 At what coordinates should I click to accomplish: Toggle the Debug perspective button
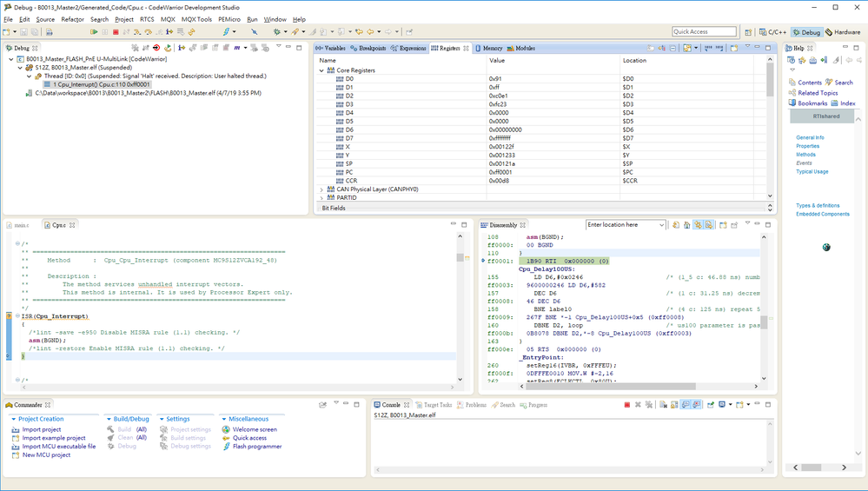pos(805,32)
